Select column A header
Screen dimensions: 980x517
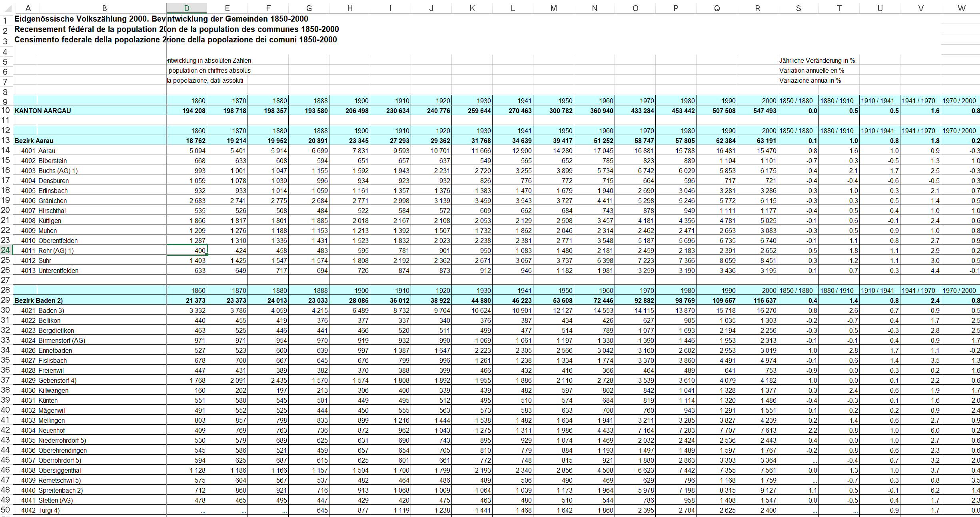click(28, 8)
